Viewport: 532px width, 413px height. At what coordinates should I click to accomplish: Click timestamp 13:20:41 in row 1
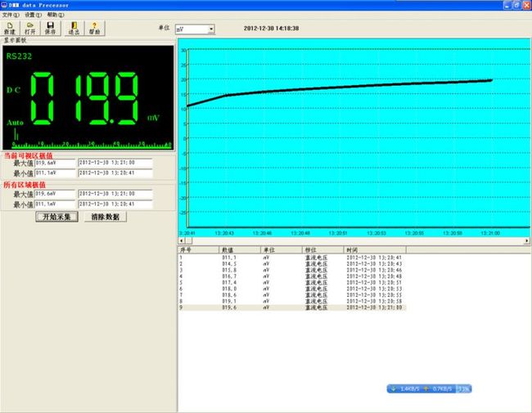point(374,258)
